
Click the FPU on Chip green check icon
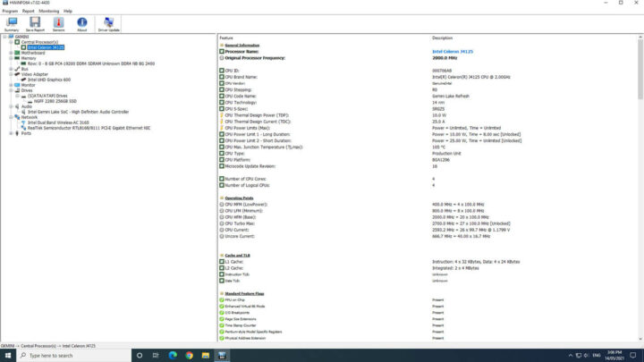coord(222,300)
